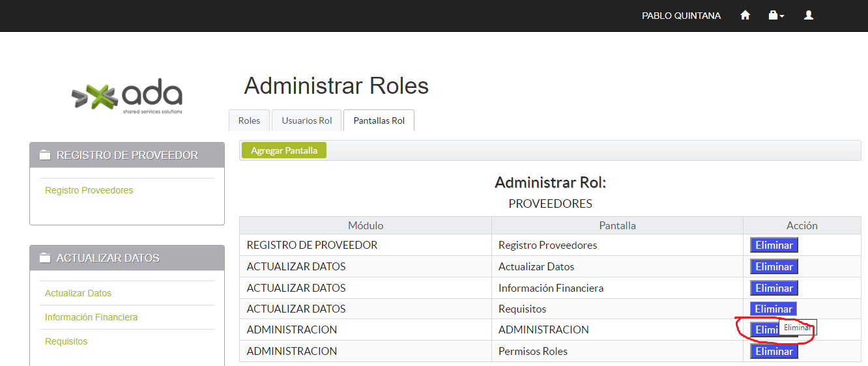Viewport: 868px width, 366px height.
Task: Select the Pantallas Rol tab
Action: [x=379, y=120]
